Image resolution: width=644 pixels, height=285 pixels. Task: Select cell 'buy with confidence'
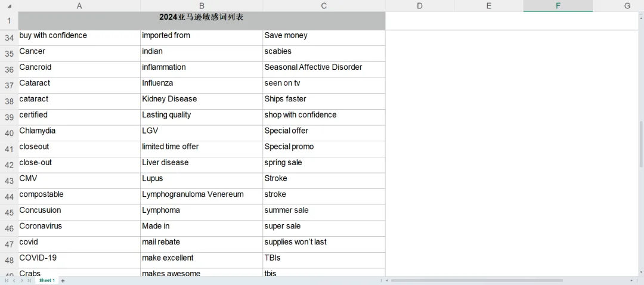[x=79, y=38]
